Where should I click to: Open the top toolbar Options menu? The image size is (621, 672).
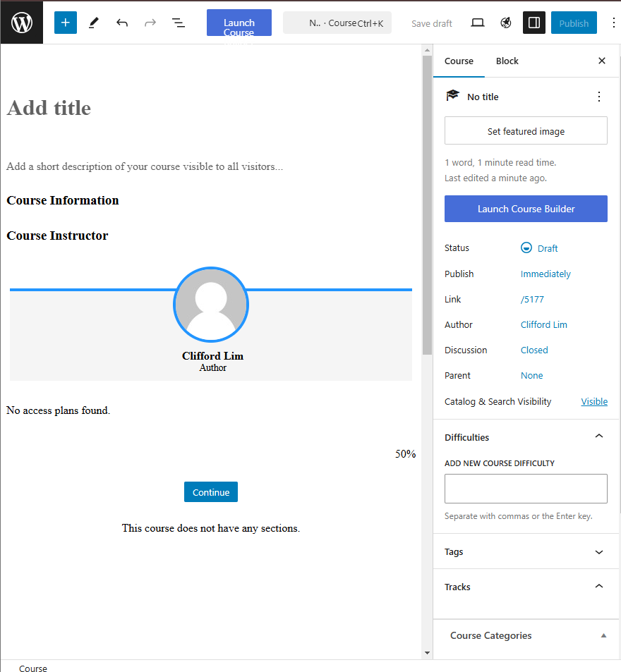[x=614, y=23]
